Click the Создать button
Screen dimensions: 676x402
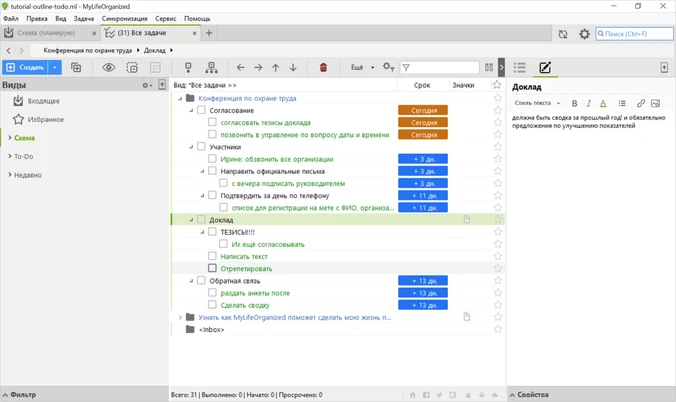click(x=25, y=67)
